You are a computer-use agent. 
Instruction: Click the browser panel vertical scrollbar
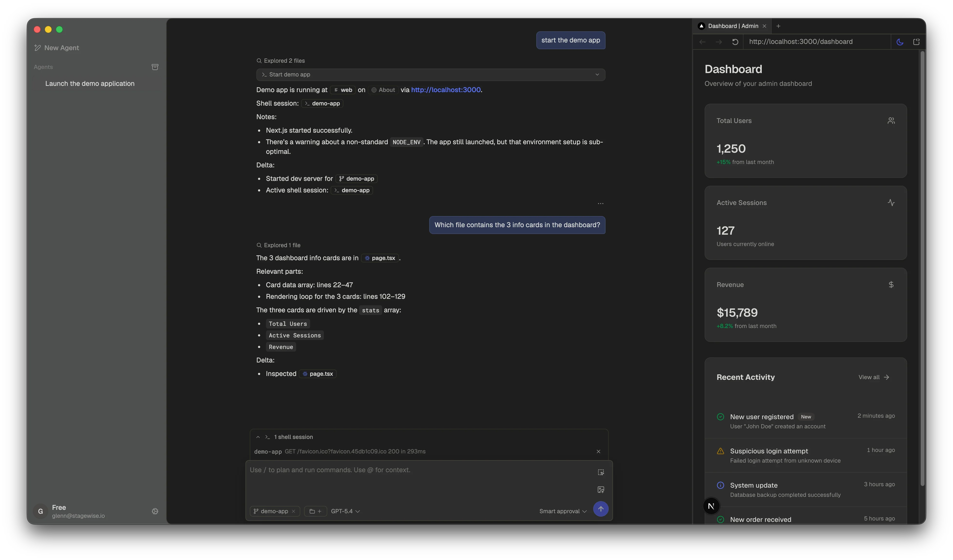(922, 268)
